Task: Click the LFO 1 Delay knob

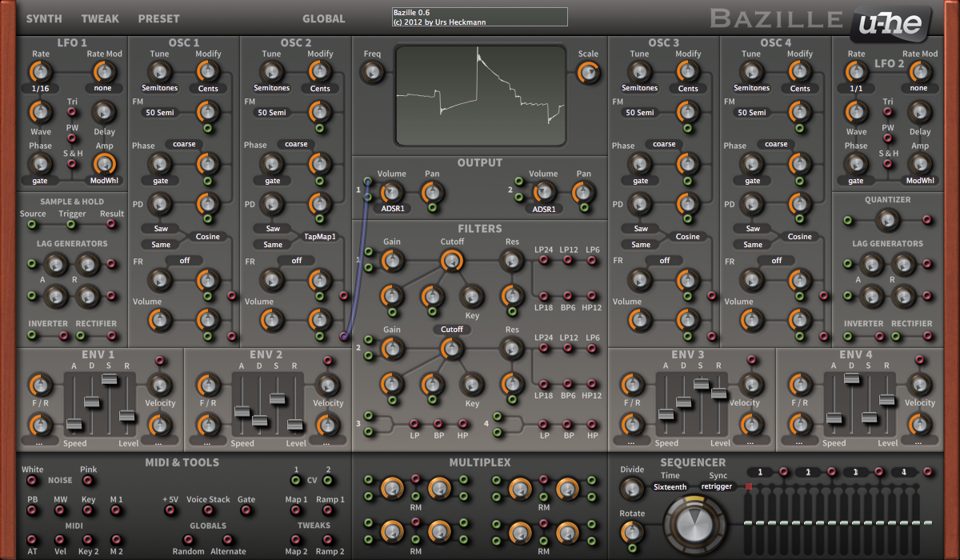Action: click(x=104, y=112)
